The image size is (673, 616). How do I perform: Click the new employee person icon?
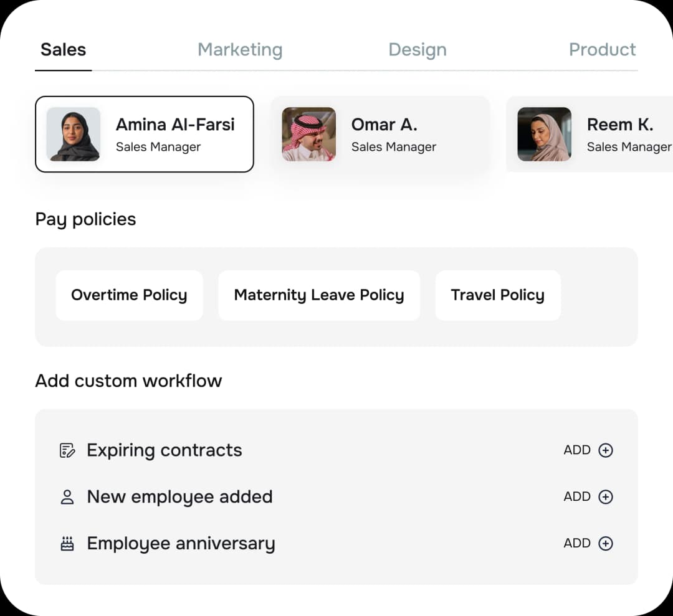pos(68,496)
